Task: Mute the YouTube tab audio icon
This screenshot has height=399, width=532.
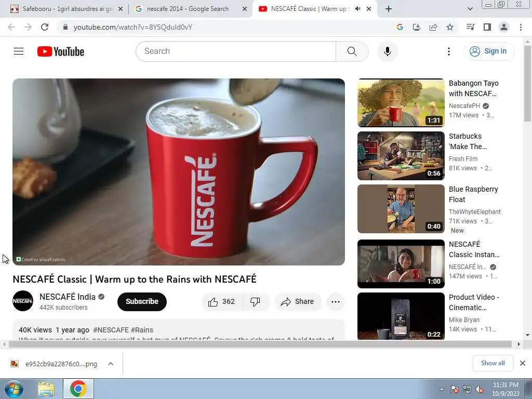Action: click(x=357, y=9)
